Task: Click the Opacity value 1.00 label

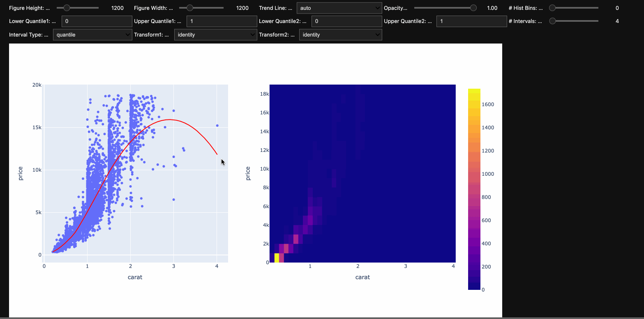Action: point(492,8)
